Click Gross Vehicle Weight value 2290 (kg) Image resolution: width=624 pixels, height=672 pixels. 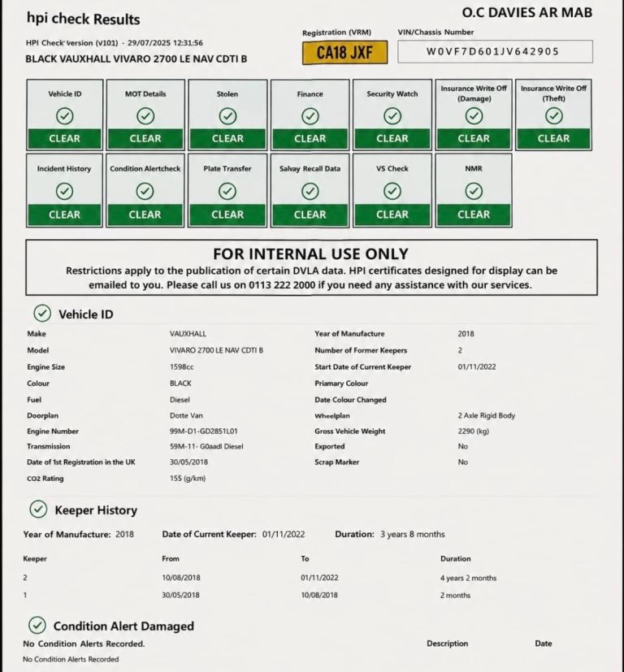coord(473,431)
